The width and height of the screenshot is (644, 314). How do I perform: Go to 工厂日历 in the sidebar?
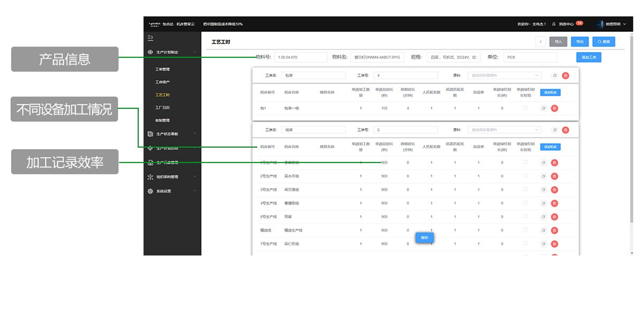coord(162,108)
